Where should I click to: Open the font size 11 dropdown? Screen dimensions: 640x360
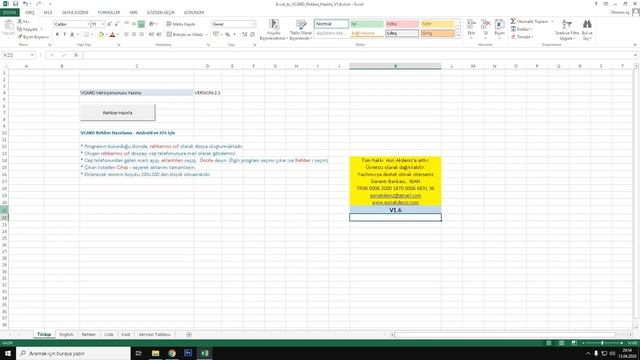pyautogui.click(x=102, y=24)
